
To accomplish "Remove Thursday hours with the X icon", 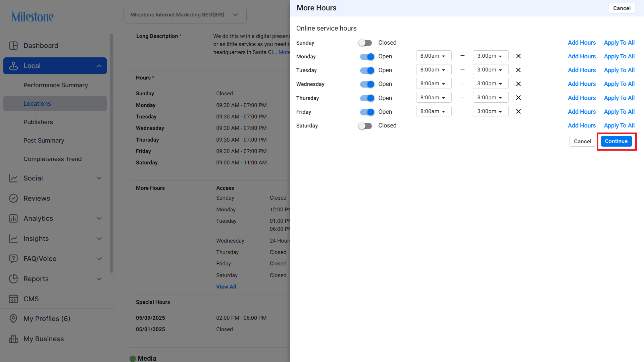I will [518, 98].
